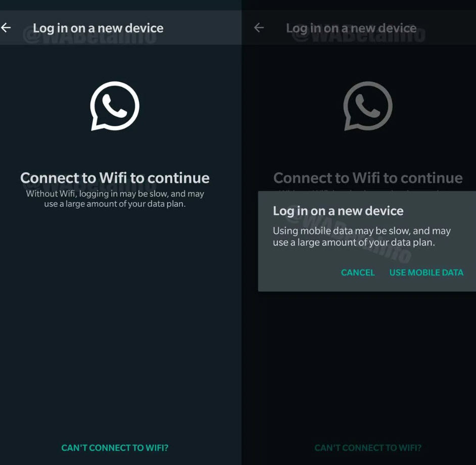Tap dimmed header title on right screen
Image resolution: width=476 pixels, height=465 pixels.
pos(351,28)
